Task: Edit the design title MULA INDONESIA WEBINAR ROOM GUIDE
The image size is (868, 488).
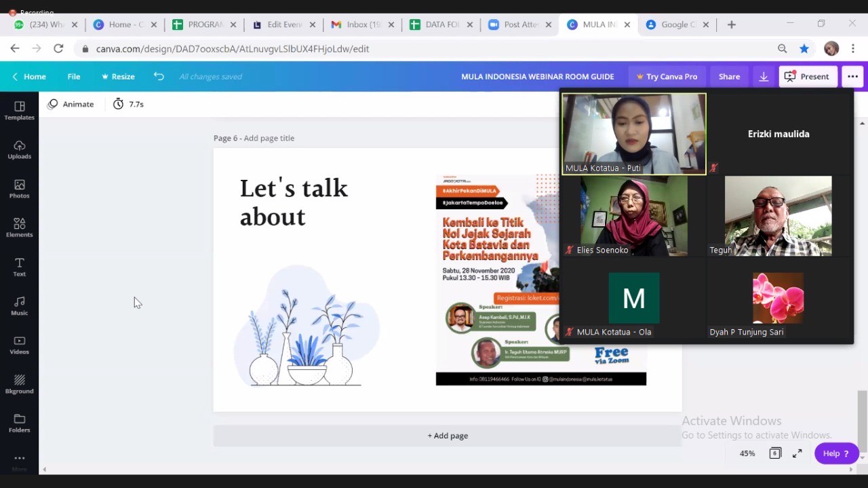Action: [538, 77]
